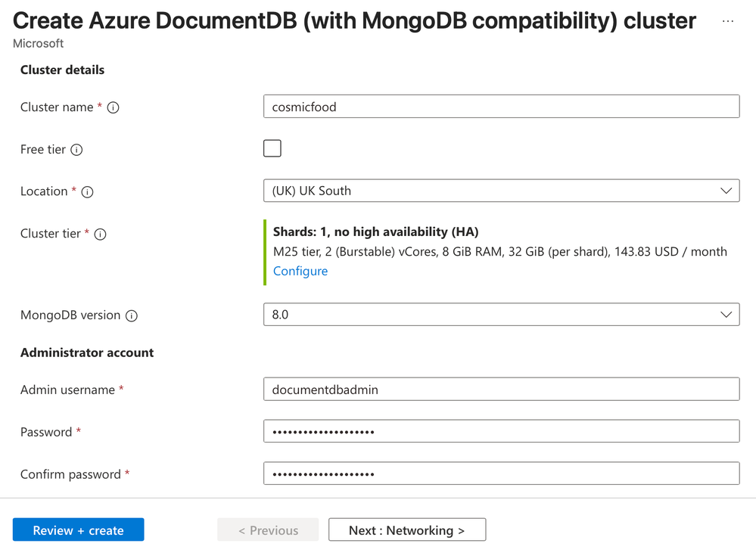Image resolution: width=756 pixels, height=559 pixels.
Task: Go to Next : Networking step
Action: pos(406,530)
